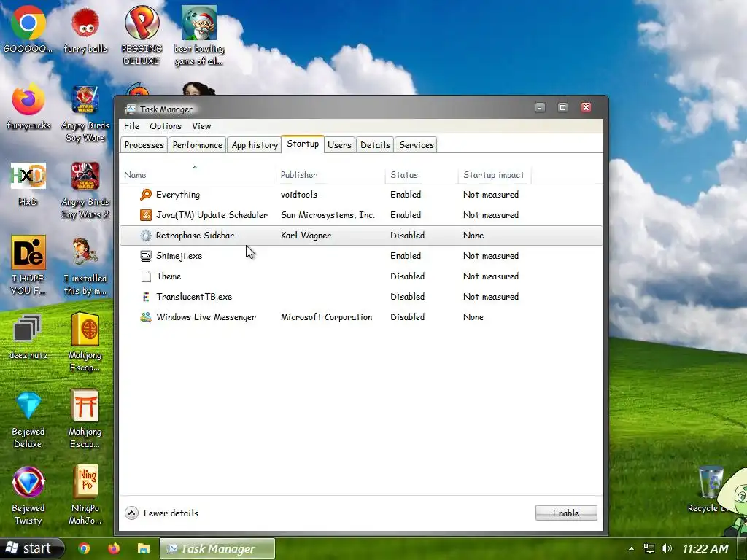Select 'Sun Microsystems, Inc.' publisher cell
The image size is (747, 560).
click(x=328, y=215)
